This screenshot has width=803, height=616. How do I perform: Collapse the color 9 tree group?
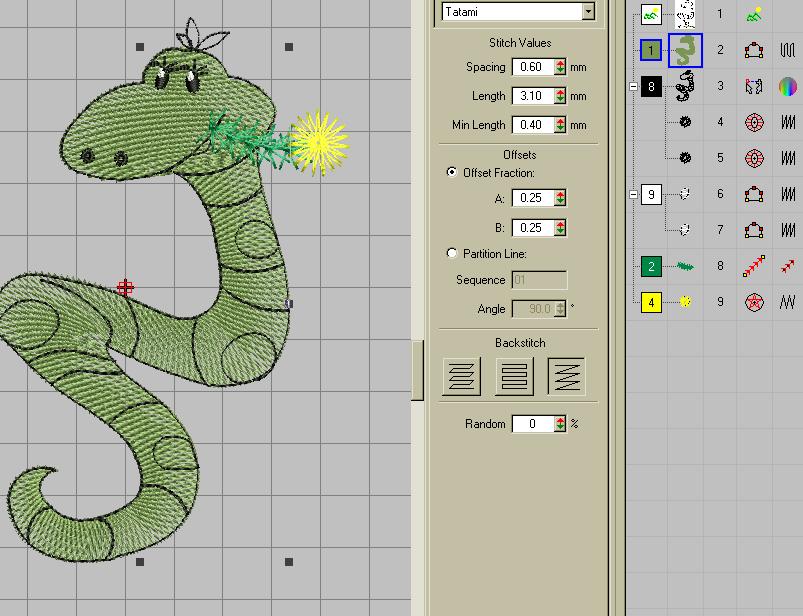pos(633,194)
